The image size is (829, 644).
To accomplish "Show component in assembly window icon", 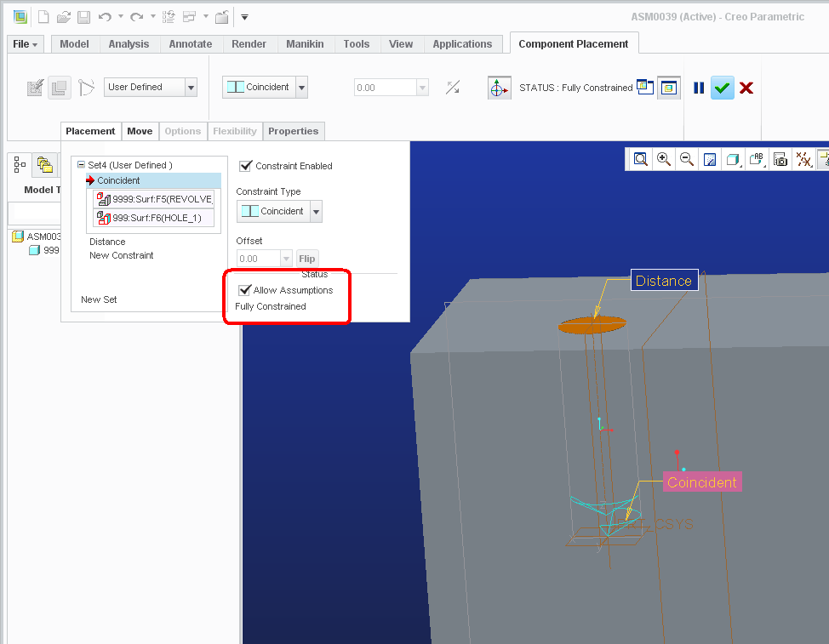I will coord(669,88).
